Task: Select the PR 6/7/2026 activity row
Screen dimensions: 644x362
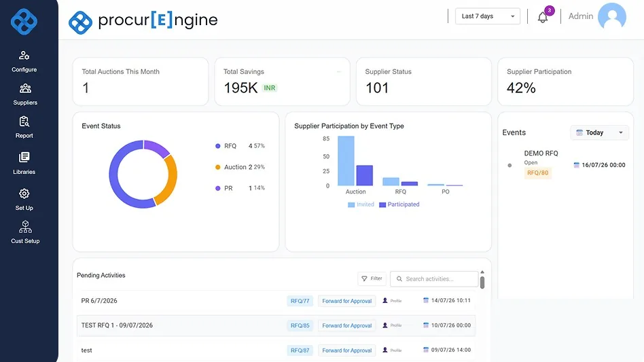Action: pos(276,301)
